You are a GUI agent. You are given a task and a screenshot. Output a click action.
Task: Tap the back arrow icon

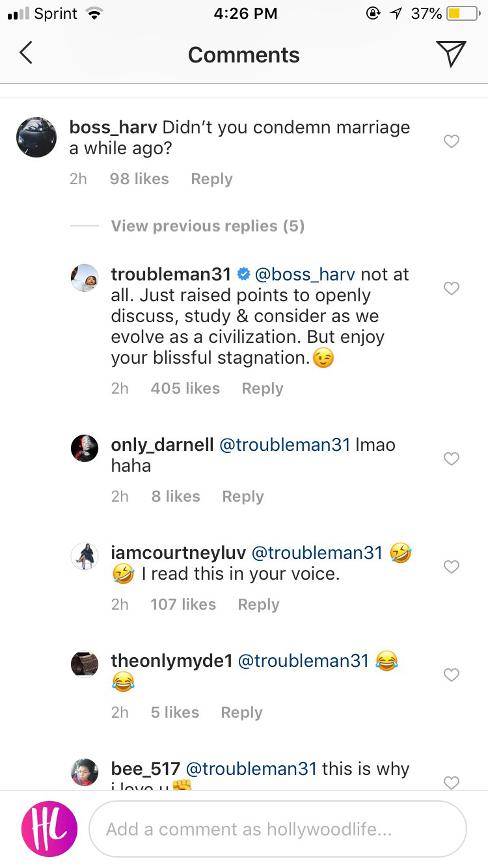[x=26, y=53]
